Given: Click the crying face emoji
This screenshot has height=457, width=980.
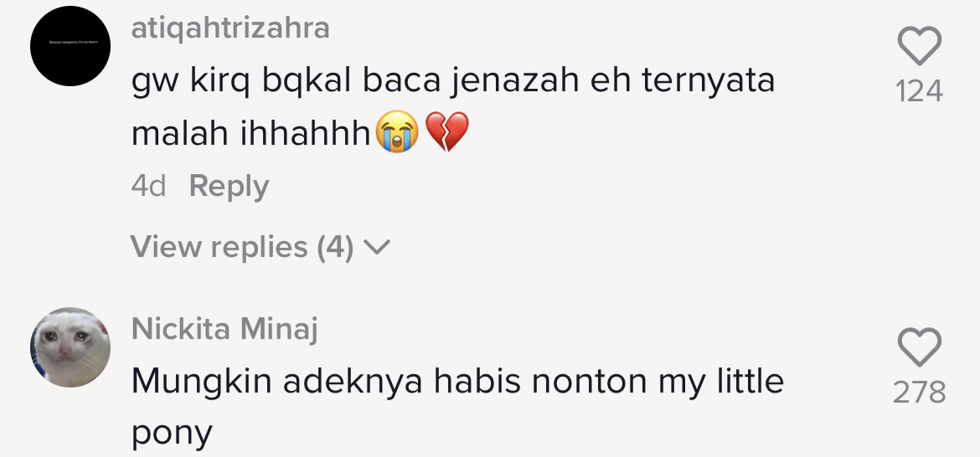Looking at the screenshot, I should click(x=397, y=133).
